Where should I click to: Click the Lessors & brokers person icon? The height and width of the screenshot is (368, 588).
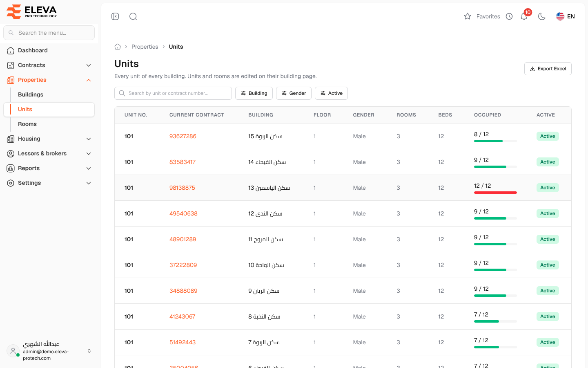click(x=11, y=154)
